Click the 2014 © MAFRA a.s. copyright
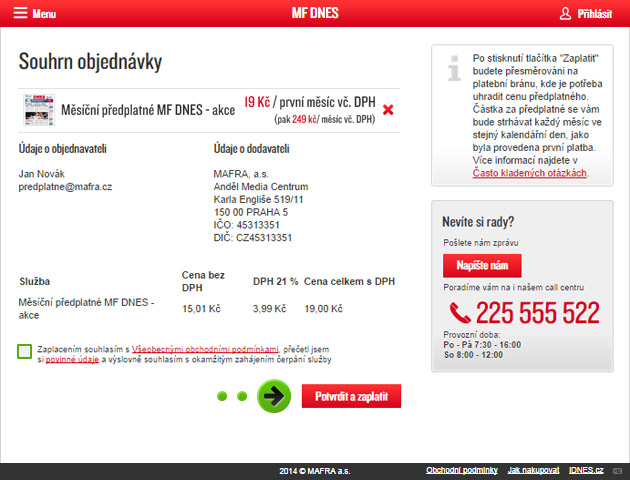The image size is (630, 480). 315,471
